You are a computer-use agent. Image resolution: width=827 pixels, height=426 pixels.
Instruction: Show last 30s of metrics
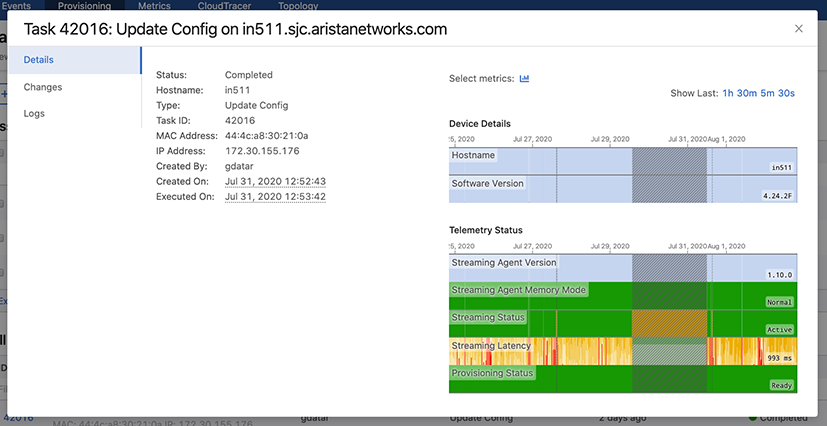tap(786, 93)
